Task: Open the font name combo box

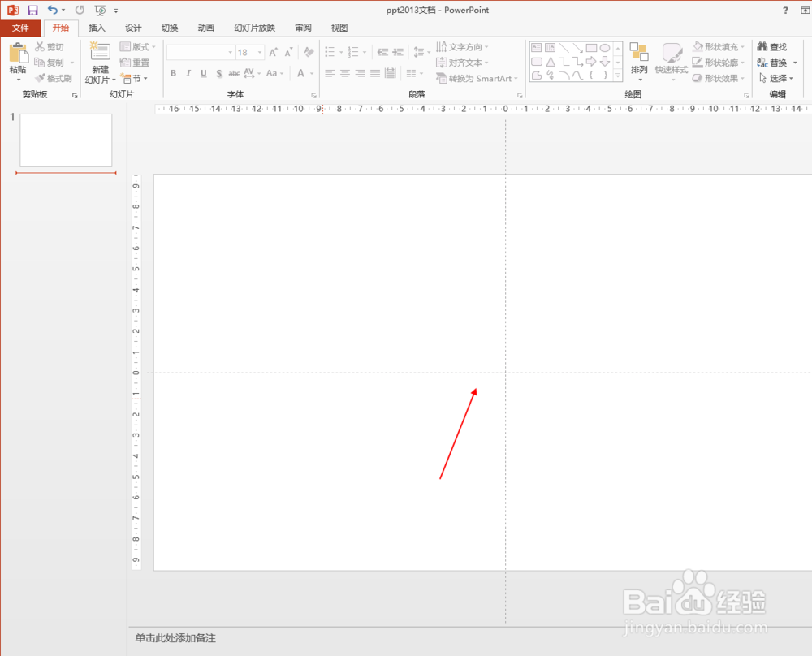Action: [201, 52]
